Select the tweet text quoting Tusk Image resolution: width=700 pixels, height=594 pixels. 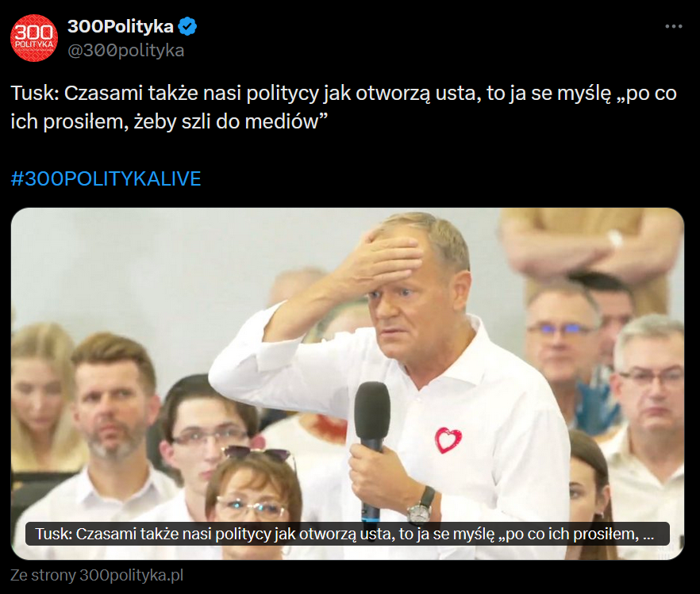pyautogui.click(x=344, y=107)
